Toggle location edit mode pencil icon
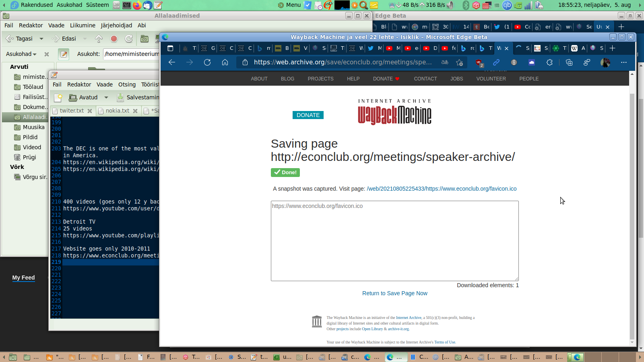 (x=64, y=54)
